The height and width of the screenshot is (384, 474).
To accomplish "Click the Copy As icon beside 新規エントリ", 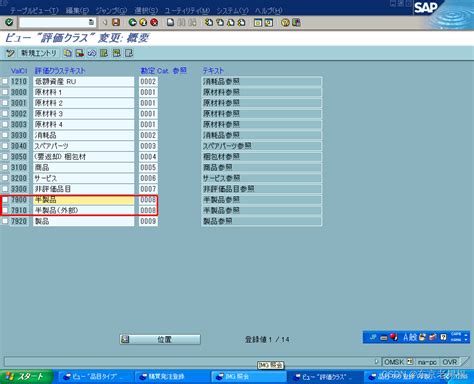I will [68, 53].
